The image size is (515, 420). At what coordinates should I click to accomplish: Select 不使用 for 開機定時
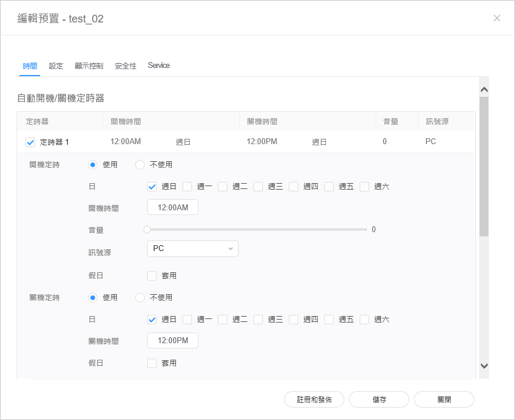pyautogui.click(x=140, y=165)
